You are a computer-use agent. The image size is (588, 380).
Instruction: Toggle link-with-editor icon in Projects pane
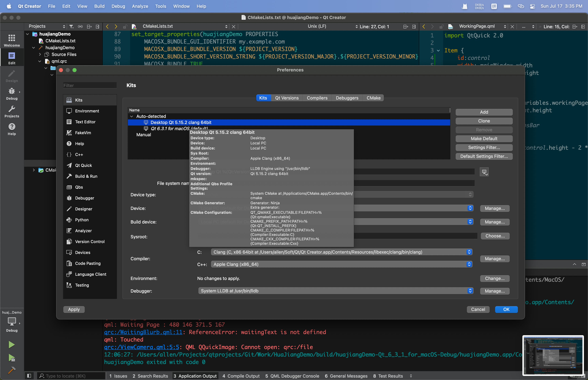coord(80,26)
